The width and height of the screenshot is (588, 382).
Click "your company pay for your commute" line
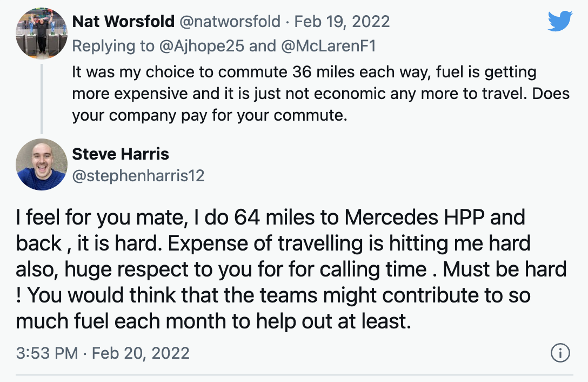pyautogui.click(x=210, y=115)
